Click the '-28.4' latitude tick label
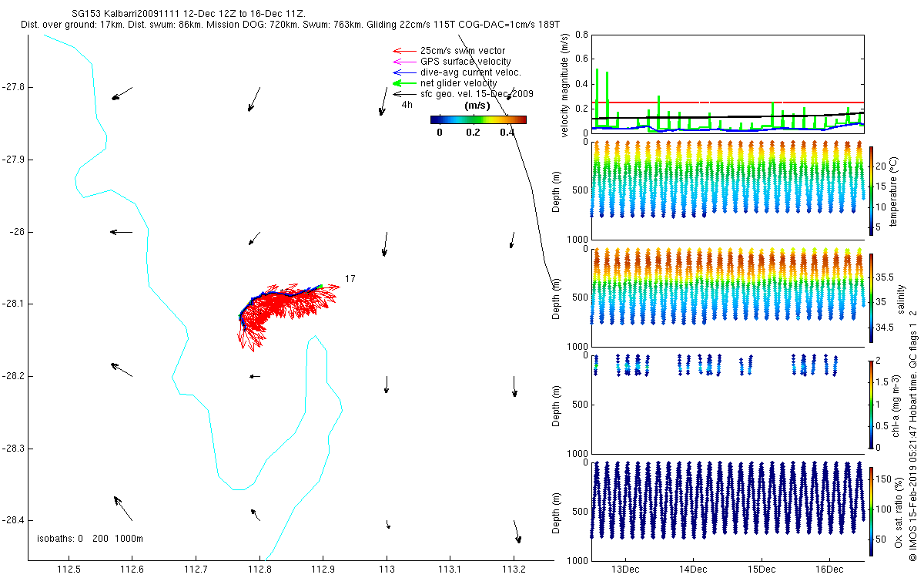924x578 pixels. point(13,520)
